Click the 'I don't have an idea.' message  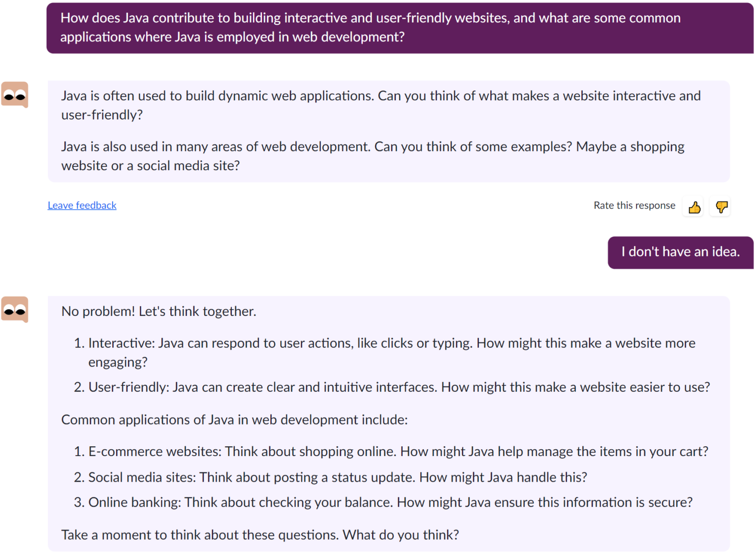point(681,252)
